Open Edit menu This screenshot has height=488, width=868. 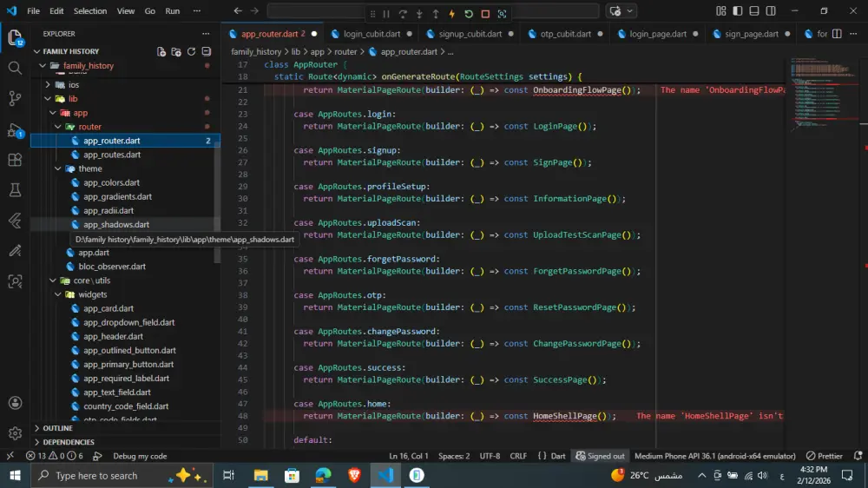pos(56,11)
